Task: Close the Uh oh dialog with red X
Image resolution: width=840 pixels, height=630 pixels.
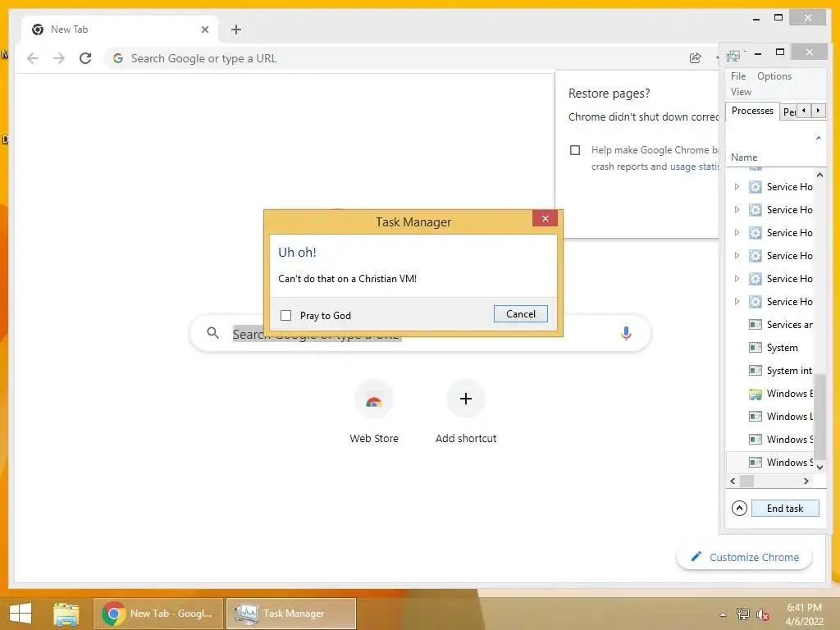Action: 546,218
